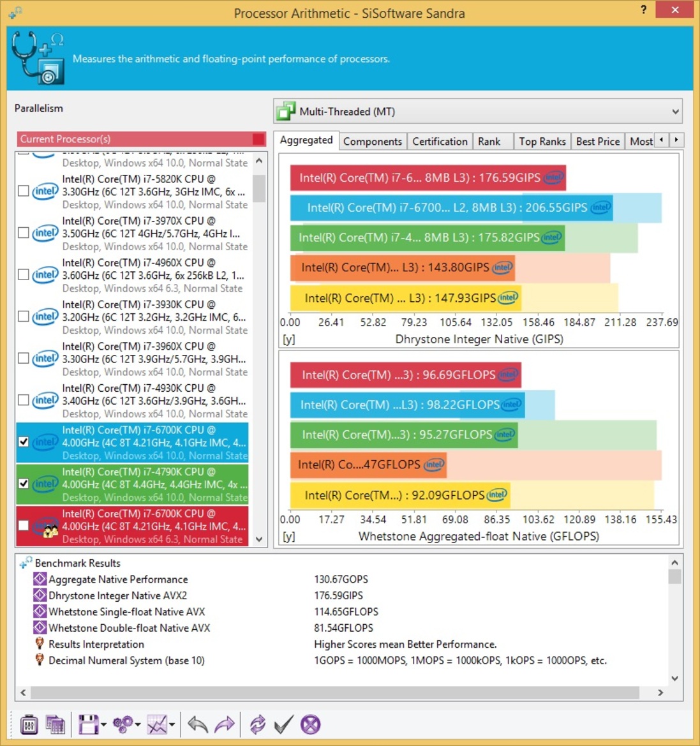The height and width of the screenshot is (746, 700).
Task: Click the question mark help button in title bar
Action: point(643,10)
